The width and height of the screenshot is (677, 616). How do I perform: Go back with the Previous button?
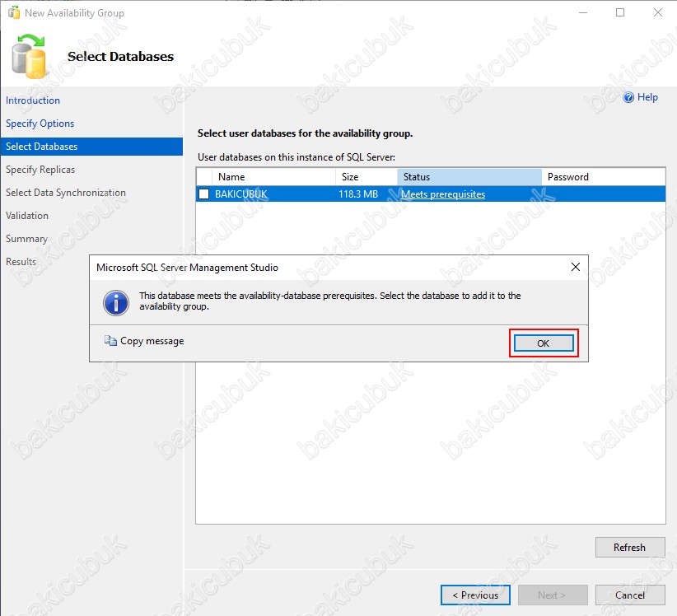coord(475,595)
